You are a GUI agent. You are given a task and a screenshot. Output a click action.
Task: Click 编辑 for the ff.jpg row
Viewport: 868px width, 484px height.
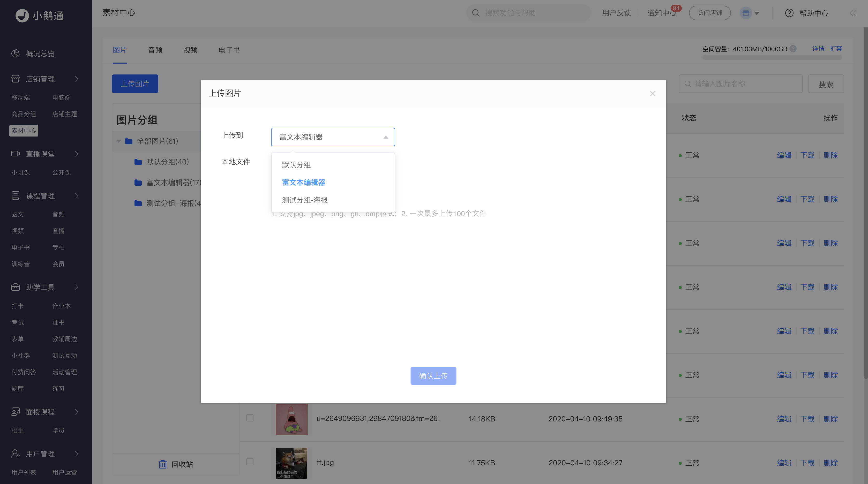[x=784, y=463]
